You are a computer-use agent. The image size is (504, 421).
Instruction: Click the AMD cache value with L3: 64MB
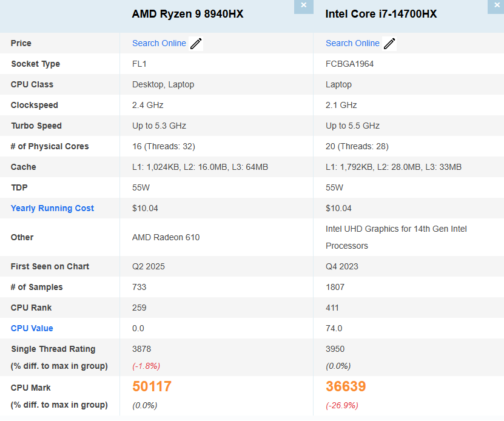(200, 167)
